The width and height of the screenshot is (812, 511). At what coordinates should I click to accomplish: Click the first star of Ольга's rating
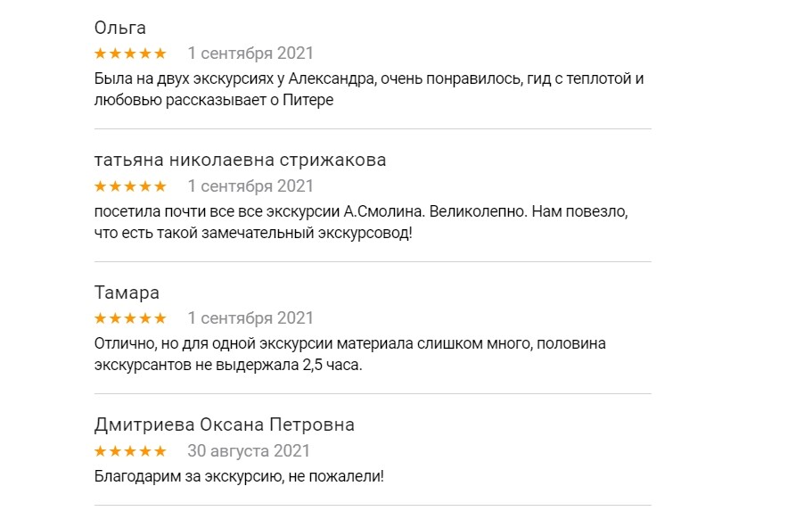click(x=101, y=54)
